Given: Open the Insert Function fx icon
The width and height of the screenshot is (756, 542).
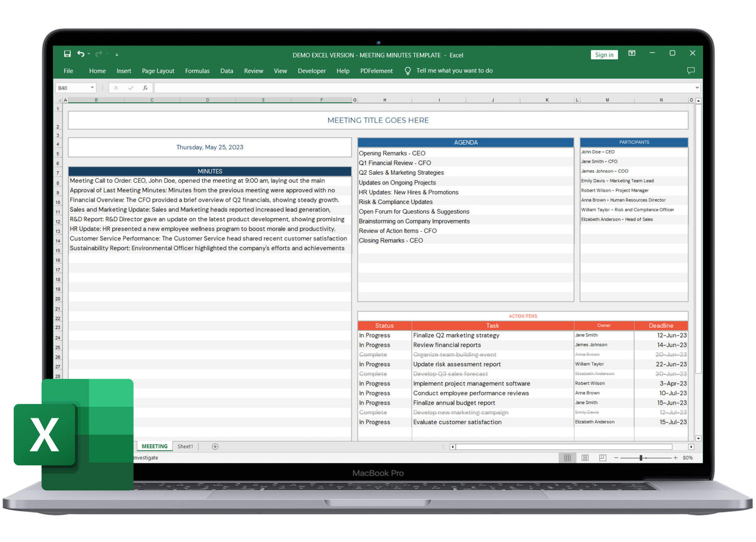Looking at the screenshot, I should (146, 87).
